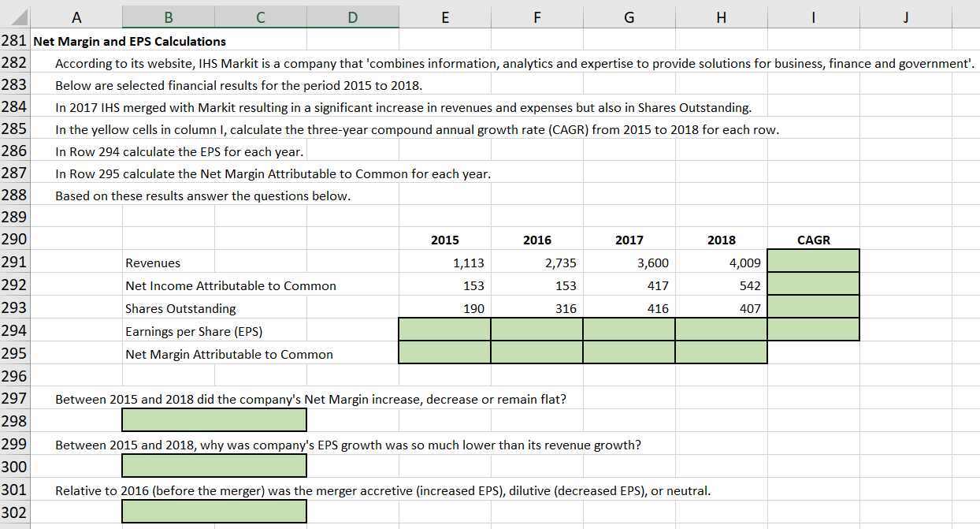Select row 290 header
Image resolution: width=980 pixels, height=529 pixels.
[14, 239]
